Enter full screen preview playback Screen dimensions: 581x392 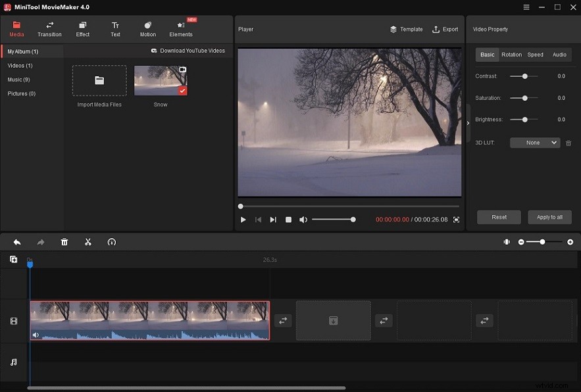click(457, 220)
